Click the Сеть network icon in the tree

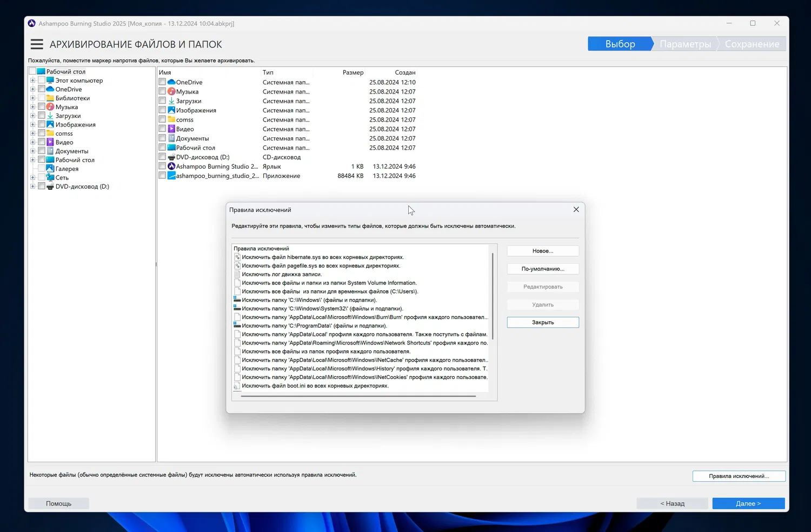click(x=50, y=177)
